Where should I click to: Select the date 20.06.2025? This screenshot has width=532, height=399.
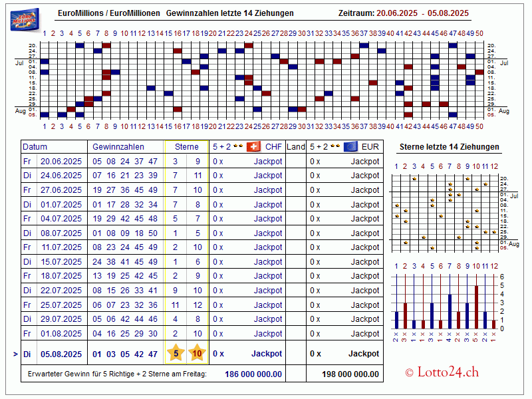pos(61,162)
